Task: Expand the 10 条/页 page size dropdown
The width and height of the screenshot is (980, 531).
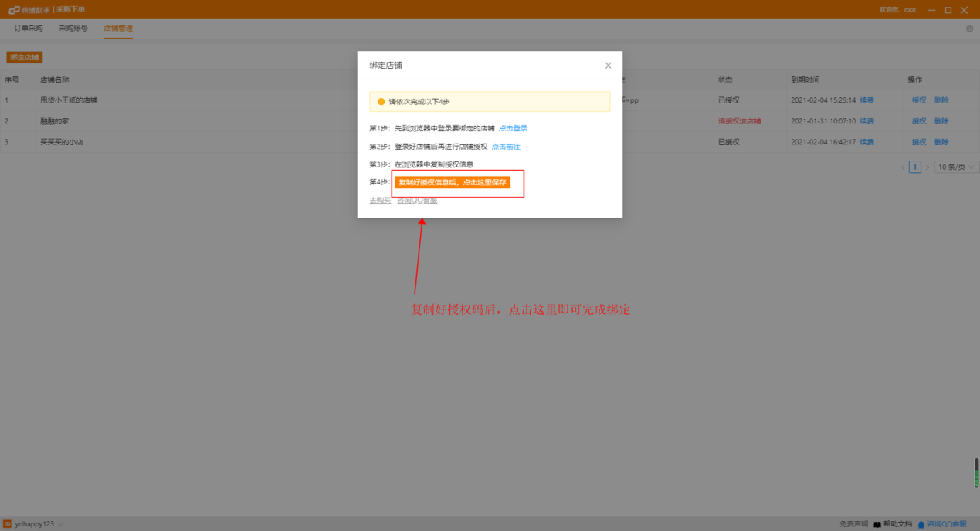Action: tap(955, 167)
